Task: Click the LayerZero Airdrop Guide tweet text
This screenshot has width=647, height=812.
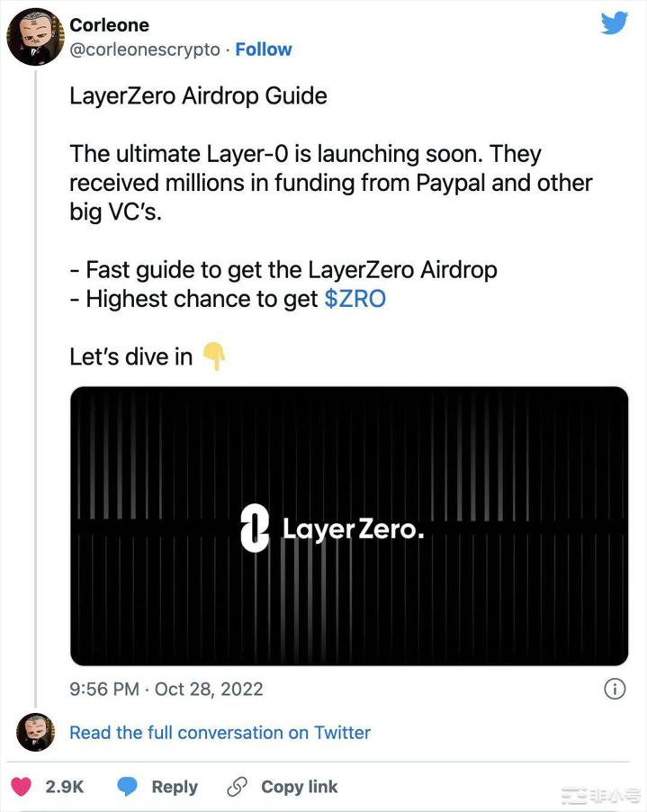Action: pos(198,95)
